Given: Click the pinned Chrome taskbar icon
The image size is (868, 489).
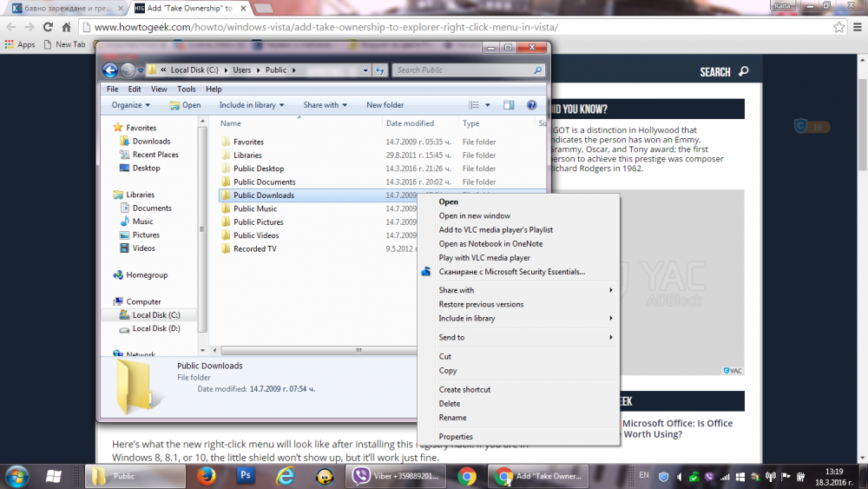Looking at the screenshot, I should [x=467, y=476].
